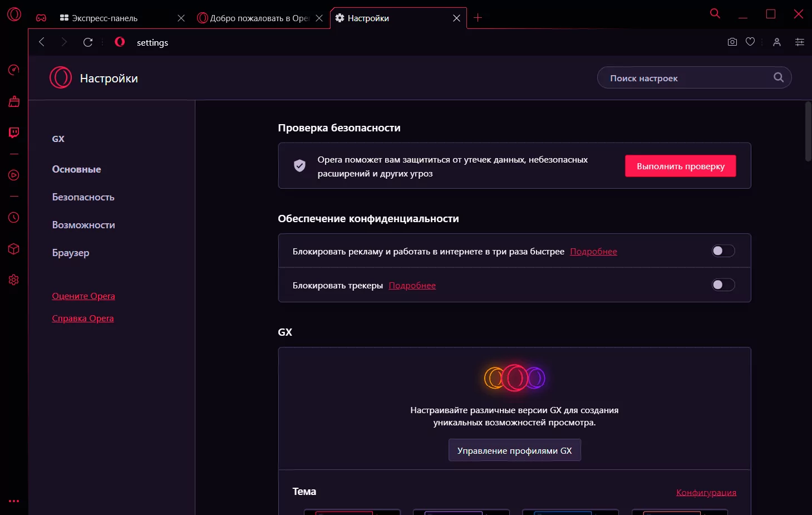
Task: Open the Easy Setup sliders icon
Action: click(x=800, y=42)
